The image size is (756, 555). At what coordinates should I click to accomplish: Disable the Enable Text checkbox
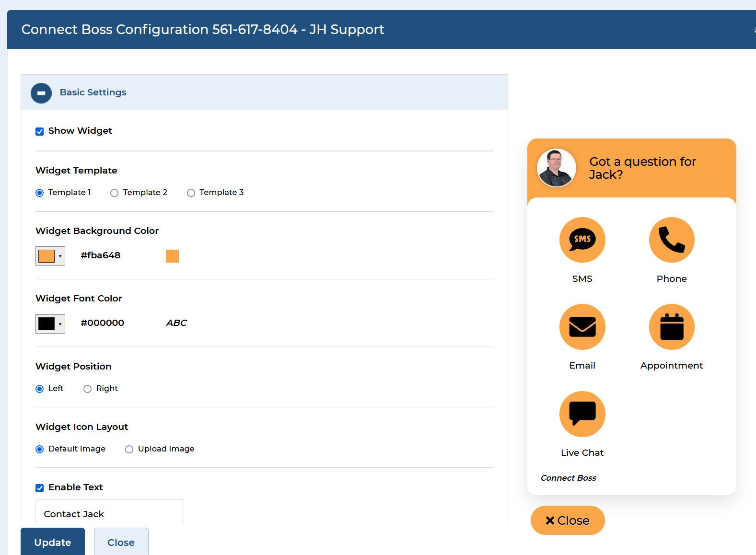(40, 488)
